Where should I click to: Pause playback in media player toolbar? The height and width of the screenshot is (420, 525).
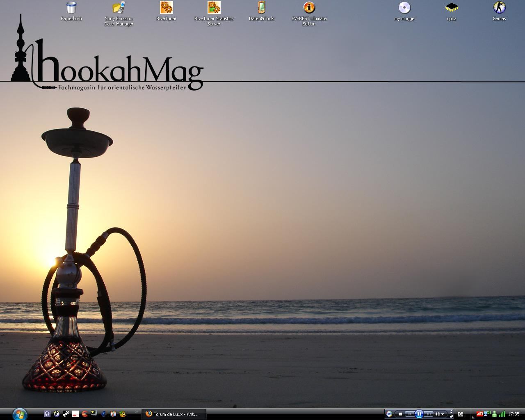coord(419,414)
